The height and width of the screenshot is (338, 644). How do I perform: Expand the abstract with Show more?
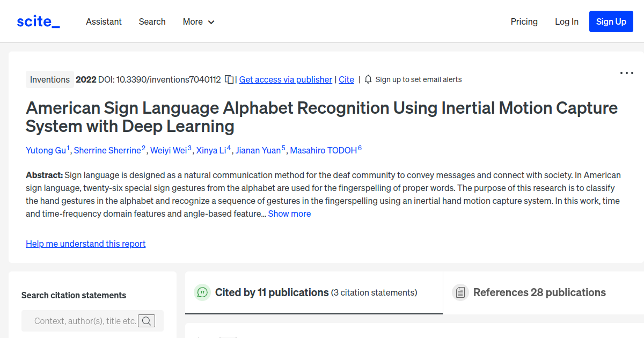point(289,214)
